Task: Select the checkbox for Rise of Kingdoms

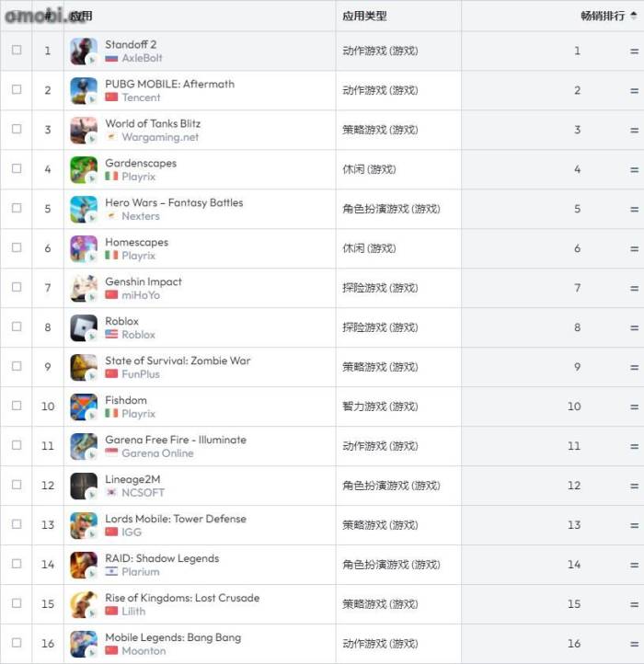Action: click(17, 603)
